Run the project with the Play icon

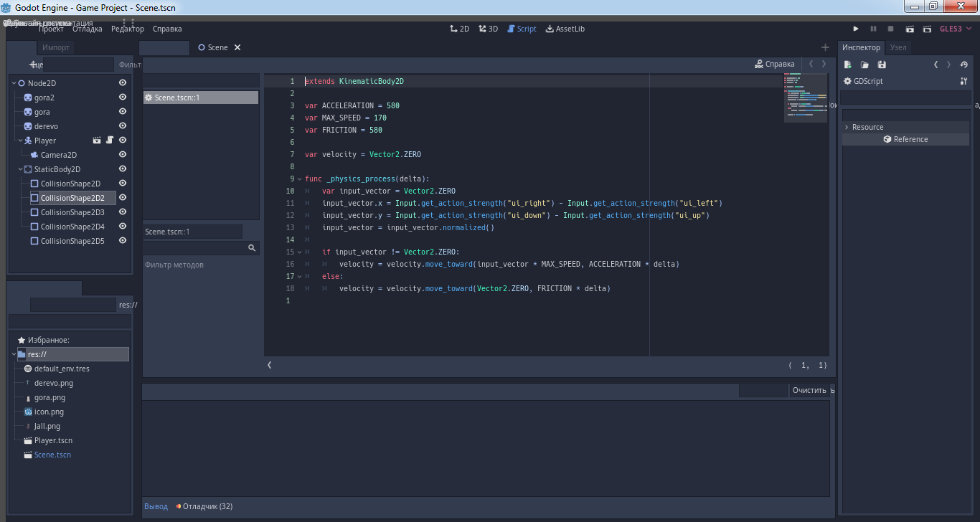[x=856, y=28]
